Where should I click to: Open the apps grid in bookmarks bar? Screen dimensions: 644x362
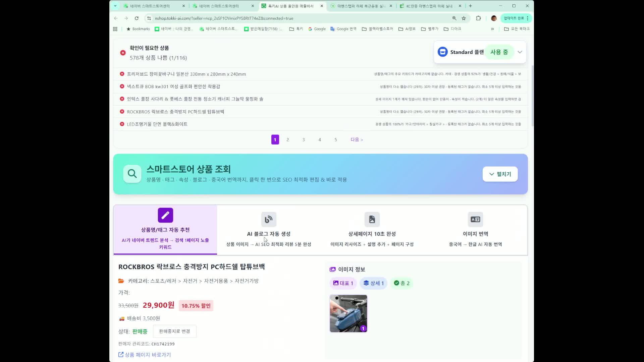click(x=115, y=29)
